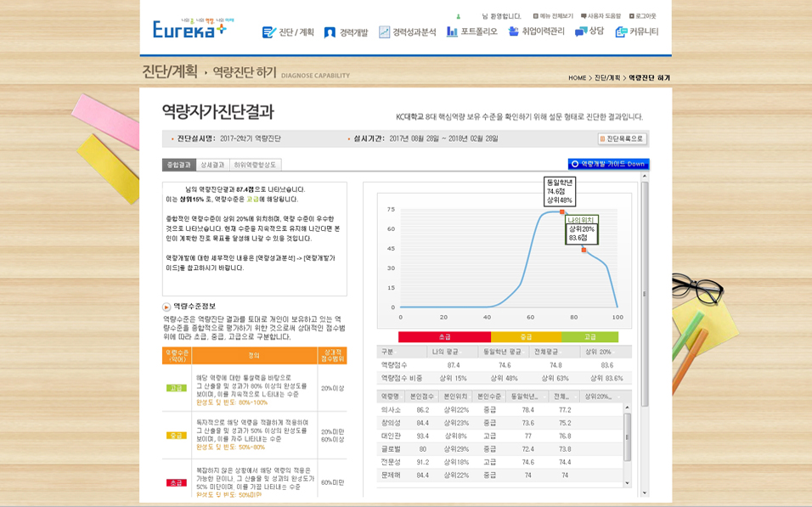Open the 상담 speech-bubble icon

580,32
